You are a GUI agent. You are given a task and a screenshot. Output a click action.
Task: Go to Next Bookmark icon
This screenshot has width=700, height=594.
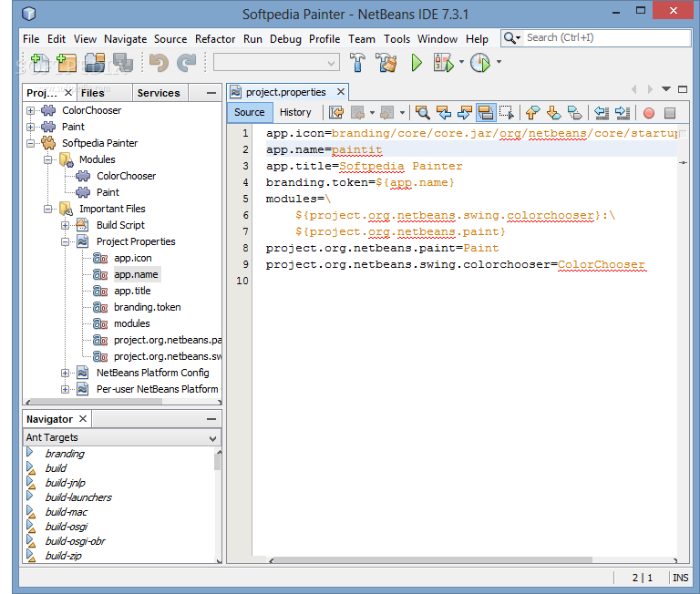coord(553,112)
